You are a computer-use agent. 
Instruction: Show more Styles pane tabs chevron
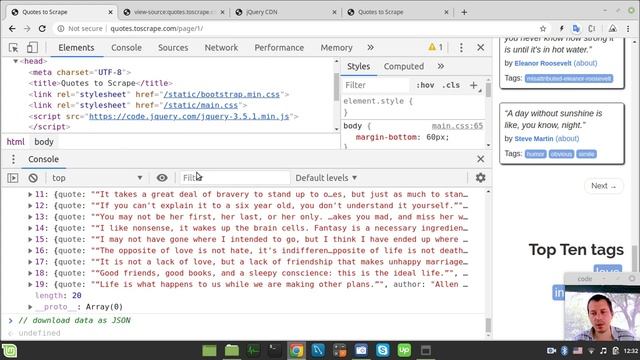point(441,66)
